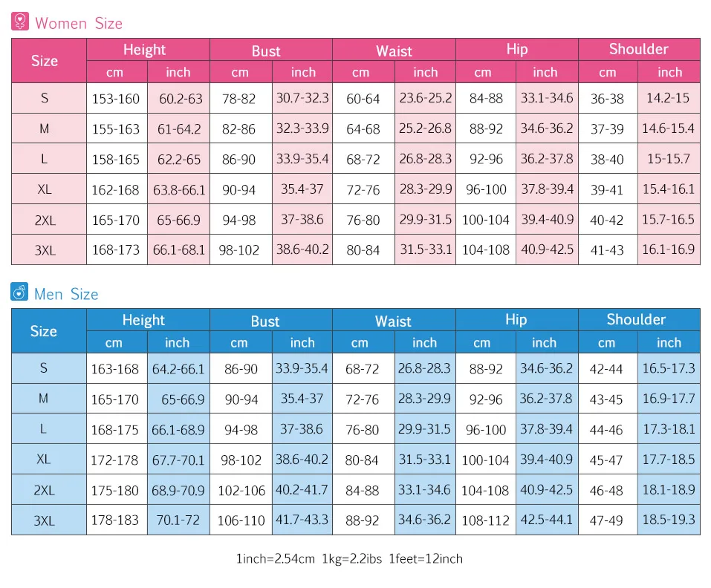This screenshot has width=711, height=588.
Task: Click the pink Size header cell
Action: [x=45, y=61]
